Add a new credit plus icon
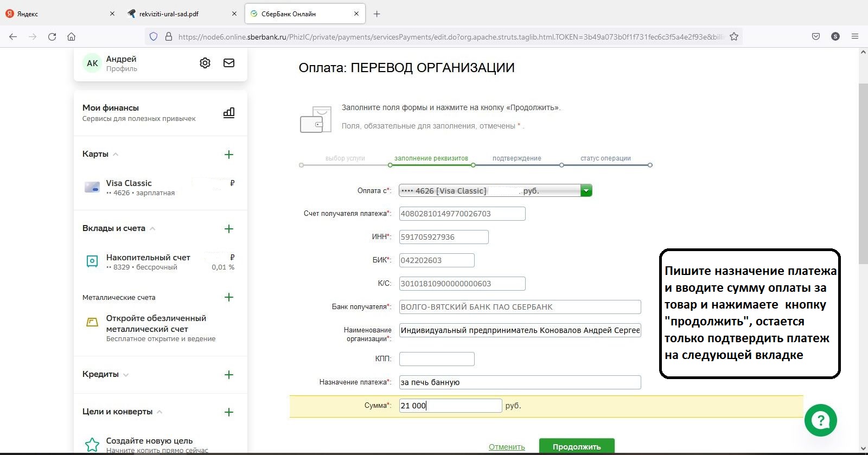The width and height of the screenshot is (868, 455). point(229,375)
